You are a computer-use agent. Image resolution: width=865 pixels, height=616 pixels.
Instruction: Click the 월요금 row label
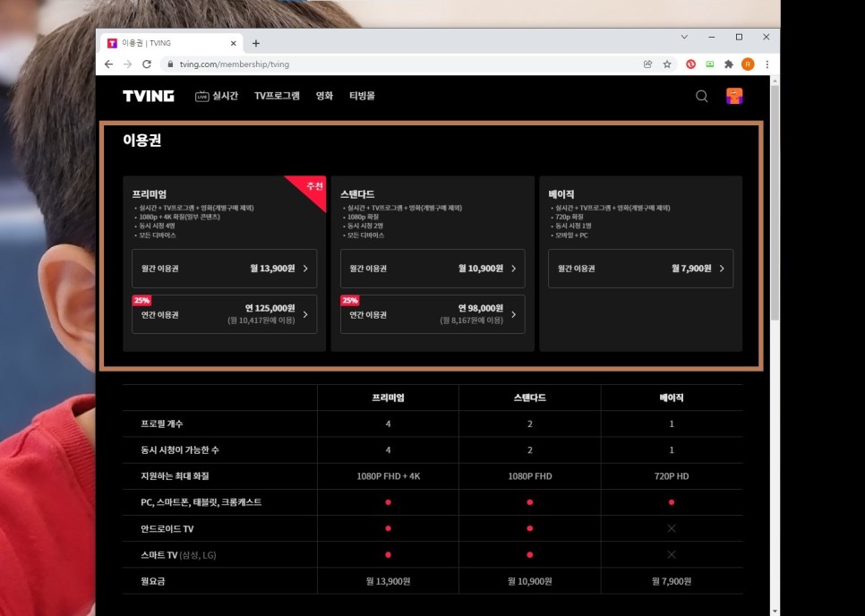click(x=153, y=581)
